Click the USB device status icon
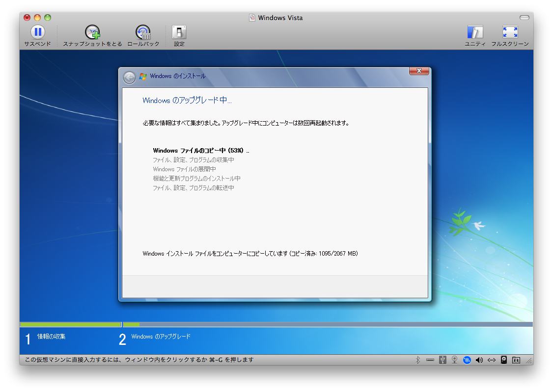This screenshot has height=392, width=553. (442, 360)
